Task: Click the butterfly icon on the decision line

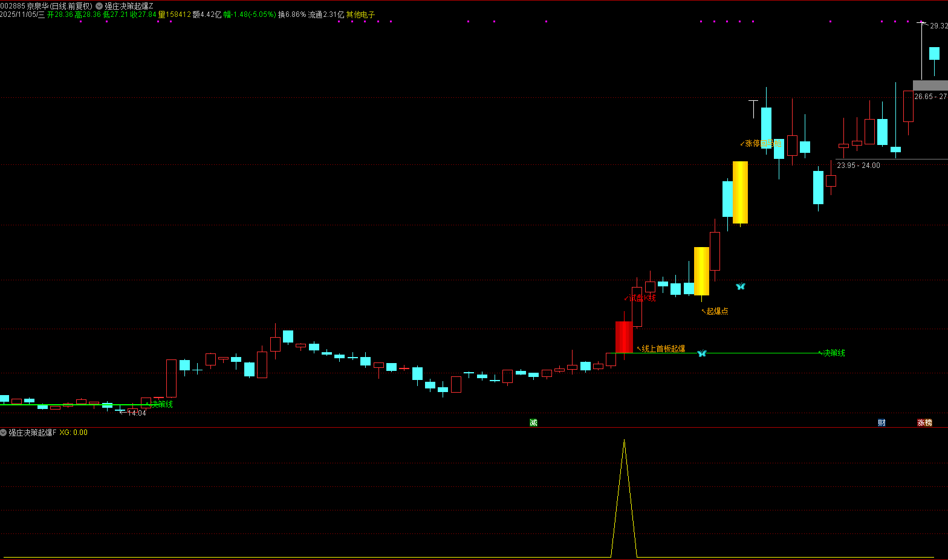Action: [702, 353]
